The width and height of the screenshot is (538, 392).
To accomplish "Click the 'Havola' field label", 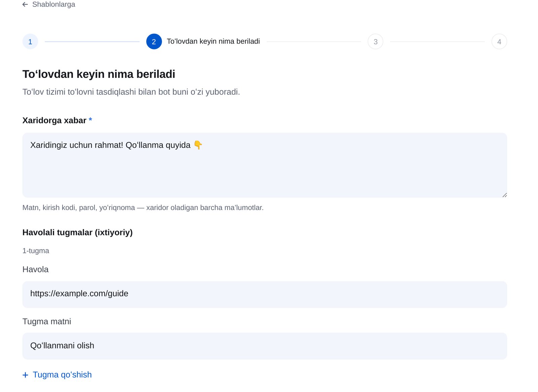I will [35, 269].
